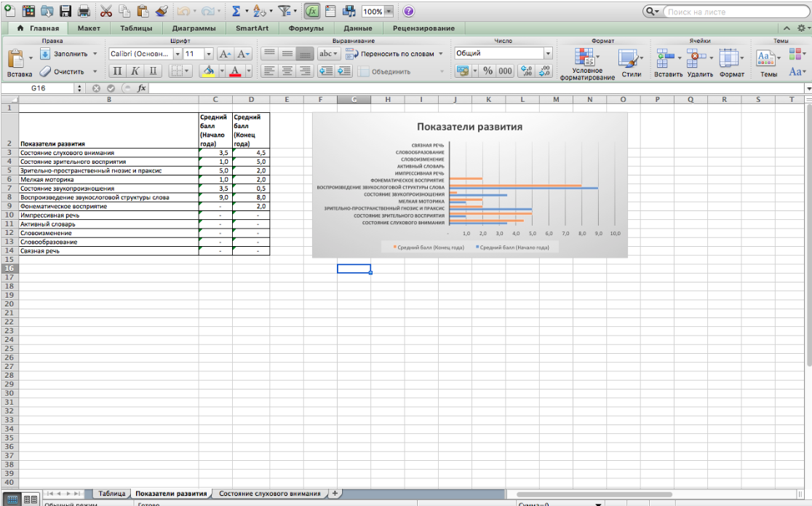This screenshot has height=506, width=812.
Task: Click the Условное форматирование icon
Action: click(585, 58)
